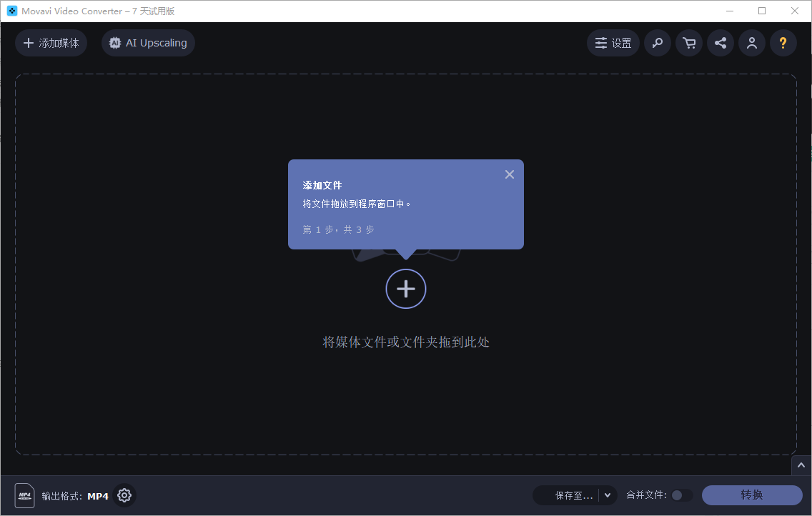
Task: Expand the bottom panel with the up arrow
Action: pyautogui.click(x=801, y=465)
